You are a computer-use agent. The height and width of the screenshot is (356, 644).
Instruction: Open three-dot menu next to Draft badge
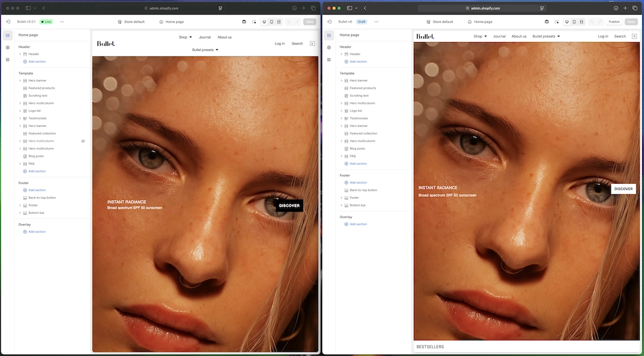tap(376, 22)
